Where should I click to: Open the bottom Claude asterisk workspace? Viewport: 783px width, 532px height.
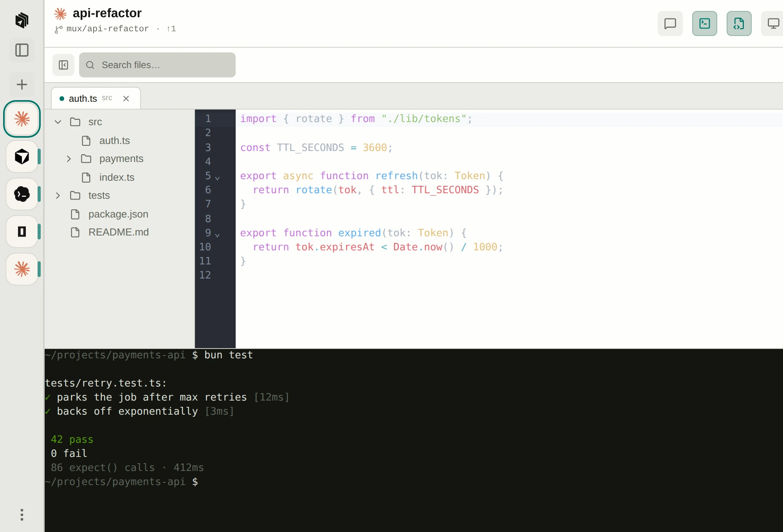click(22, 269)
